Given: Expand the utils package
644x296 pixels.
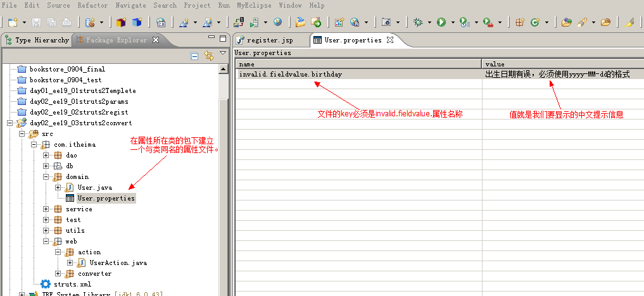Looking at the screenshot, I should 46,230.
